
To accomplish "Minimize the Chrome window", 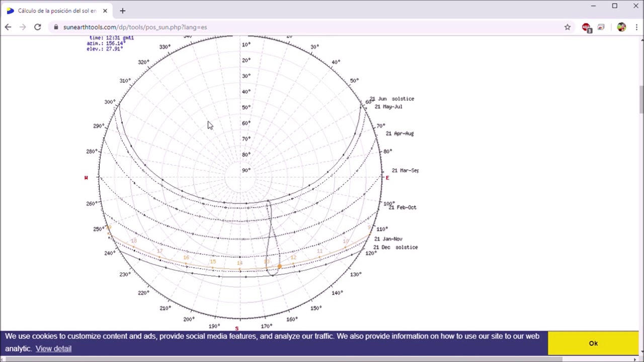I will coord(593,6).
